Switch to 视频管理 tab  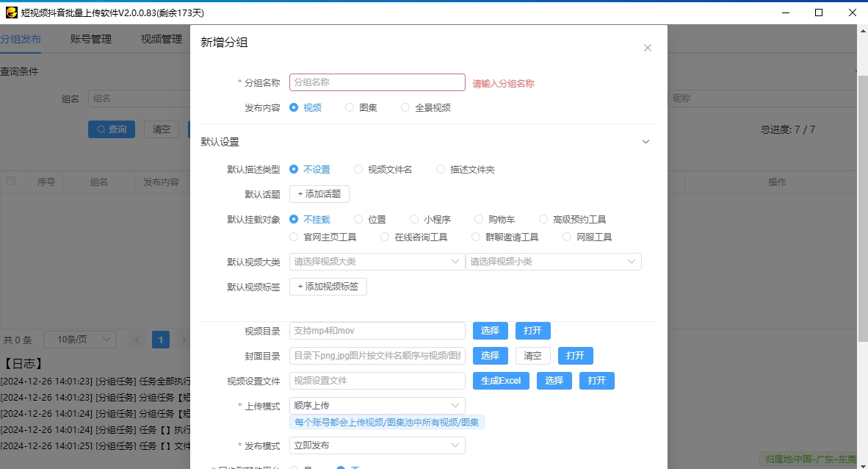162,39
